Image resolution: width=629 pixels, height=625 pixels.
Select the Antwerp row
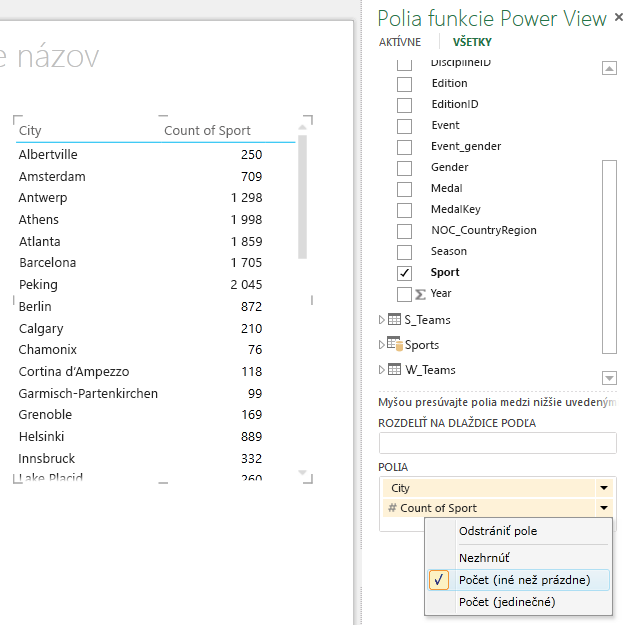(140, 198)
